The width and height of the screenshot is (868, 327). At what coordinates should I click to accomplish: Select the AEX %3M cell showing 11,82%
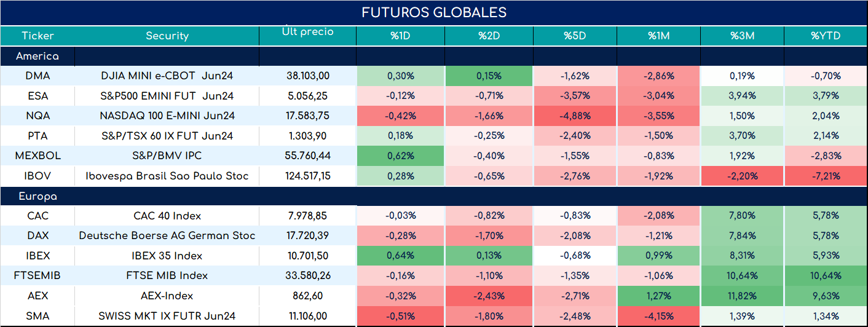point(742,296)
